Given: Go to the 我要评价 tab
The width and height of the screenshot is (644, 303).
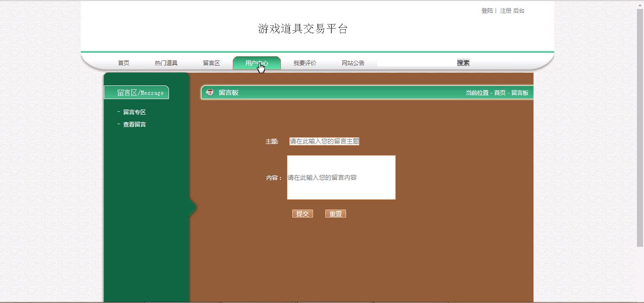Looking at the screenshot, I should [305, 63].
